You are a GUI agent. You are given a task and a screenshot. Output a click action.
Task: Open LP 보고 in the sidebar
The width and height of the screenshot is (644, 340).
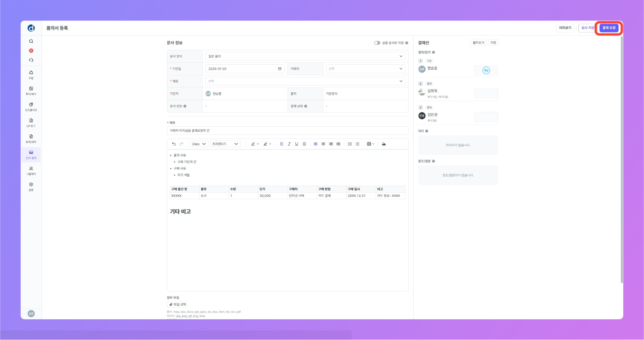pos(31,123)
